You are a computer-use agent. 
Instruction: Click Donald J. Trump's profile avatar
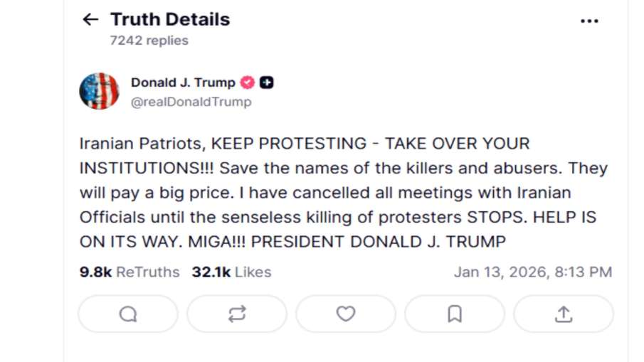99,91
